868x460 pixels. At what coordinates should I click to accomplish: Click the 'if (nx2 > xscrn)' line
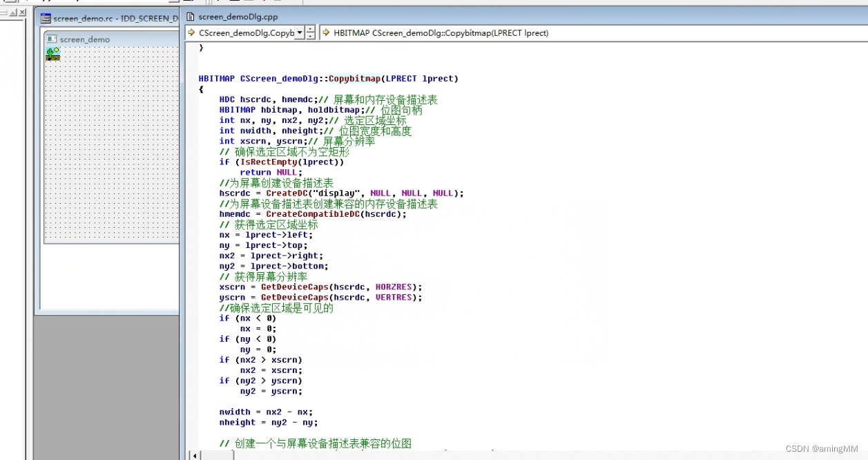pyautogui.click(x=260, y=360)
